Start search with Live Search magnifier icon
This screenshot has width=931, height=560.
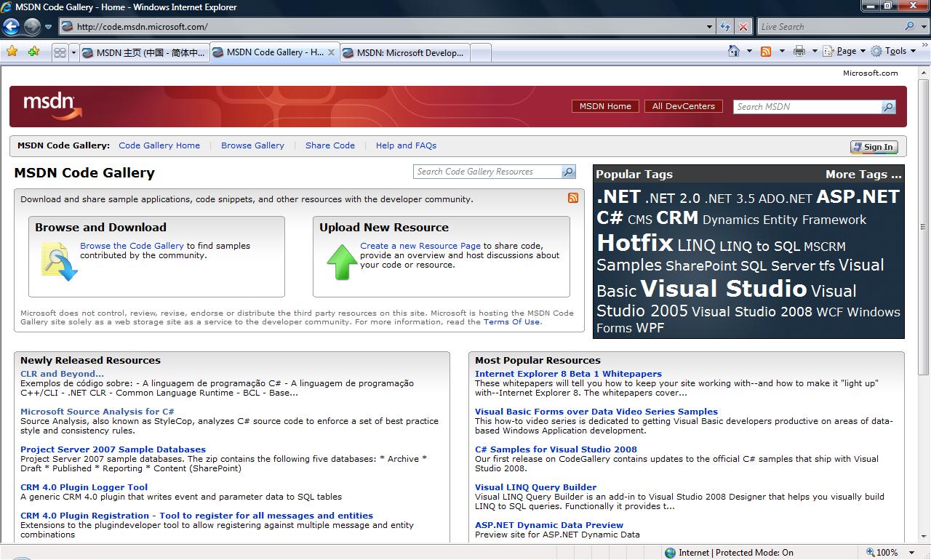click(x=909, y=27)
